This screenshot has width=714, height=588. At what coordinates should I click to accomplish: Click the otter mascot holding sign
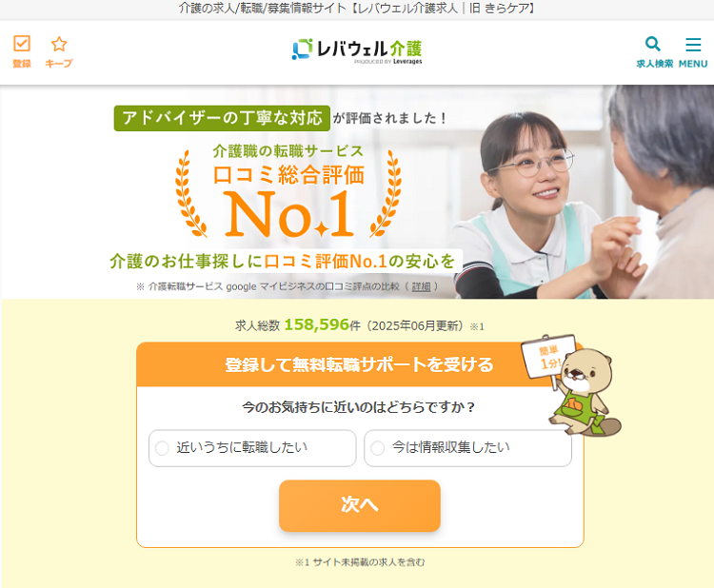pos(586,392)
